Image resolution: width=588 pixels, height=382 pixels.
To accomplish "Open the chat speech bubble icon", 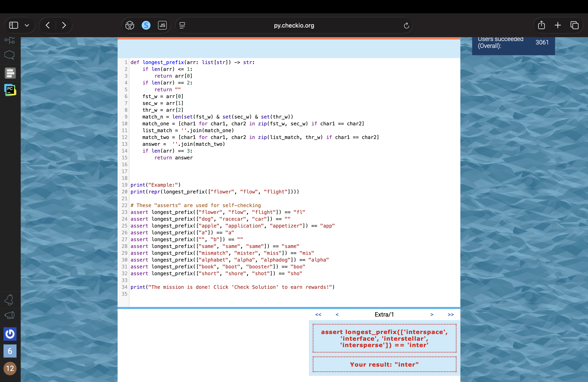I will 10,55.
